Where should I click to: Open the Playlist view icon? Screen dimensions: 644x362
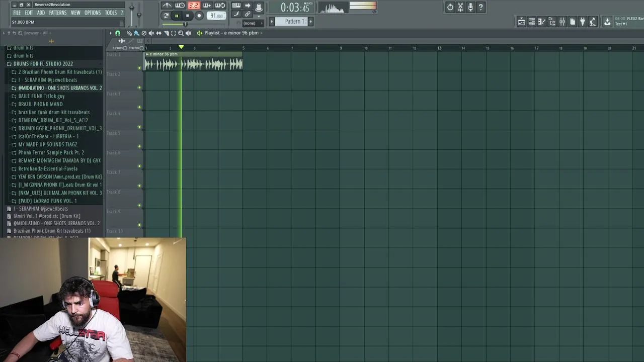[522, 22]
